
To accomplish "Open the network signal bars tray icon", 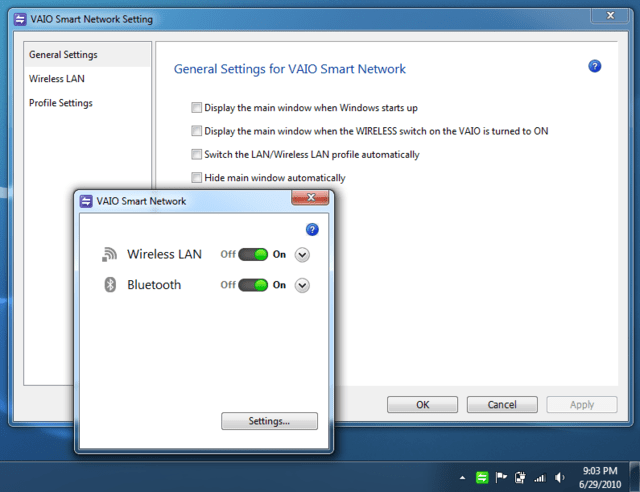I will (540, 478).
